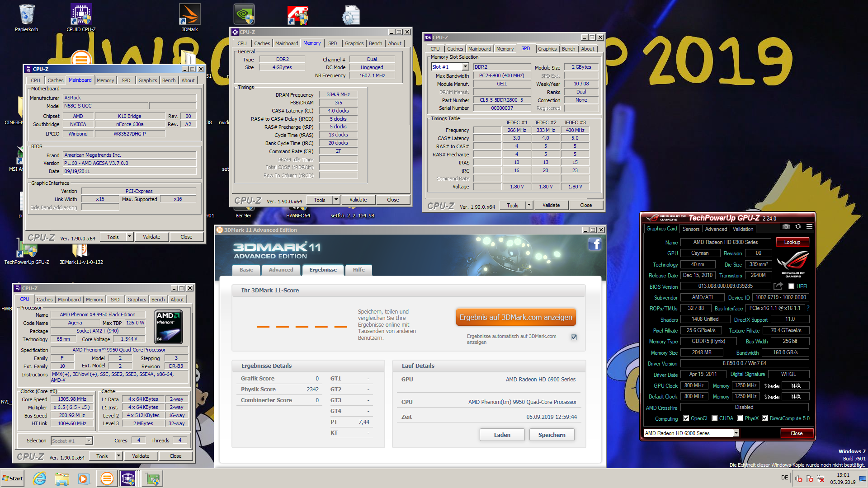
Task: Open the GPU-Z hamburger menu
Action: click(x=809, y=226)
